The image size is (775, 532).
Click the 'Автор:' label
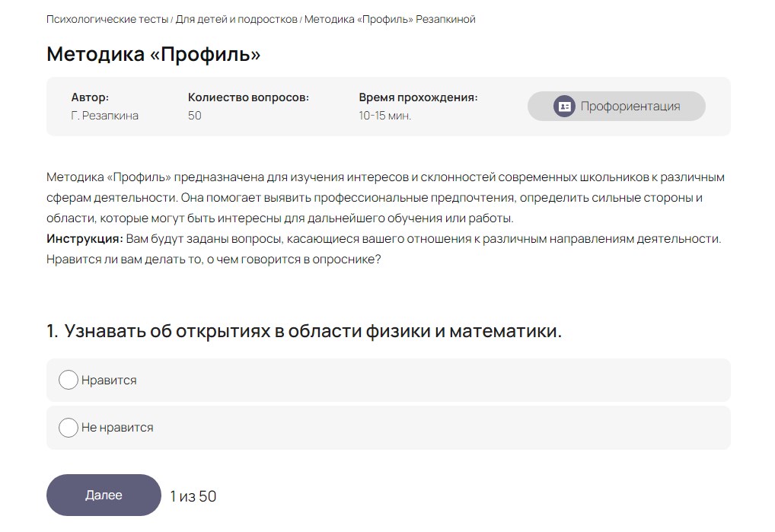[x=90, y=97]
